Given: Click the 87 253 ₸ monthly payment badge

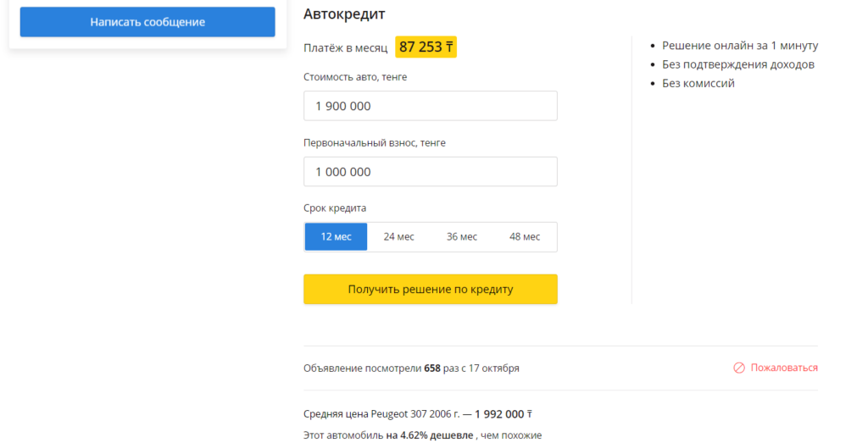Looking at the screenshot, I should (x=426, y=47).
